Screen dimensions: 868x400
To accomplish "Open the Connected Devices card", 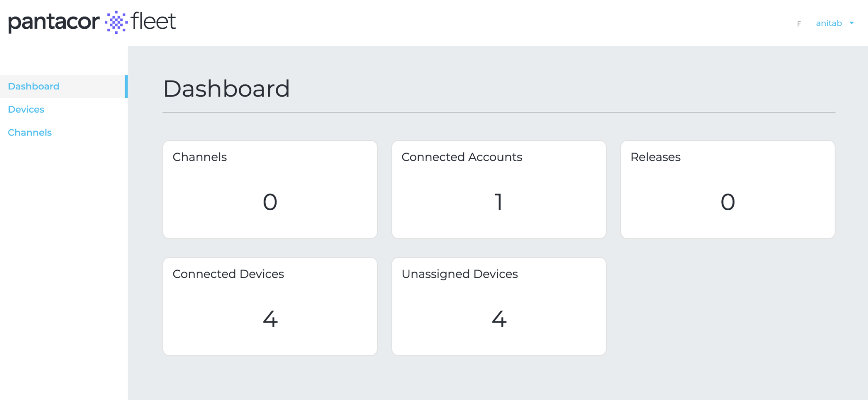I will pyautogui.click(x=270, y=306).
